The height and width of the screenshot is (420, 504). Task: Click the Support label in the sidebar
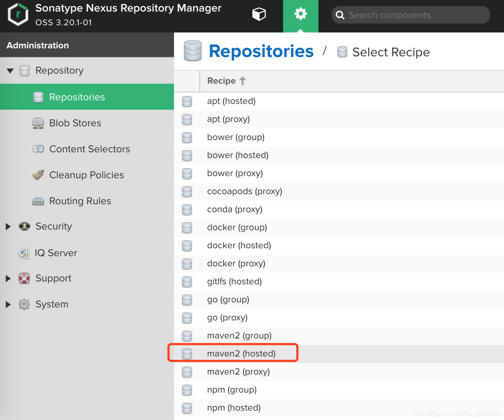tap(53, 278)
